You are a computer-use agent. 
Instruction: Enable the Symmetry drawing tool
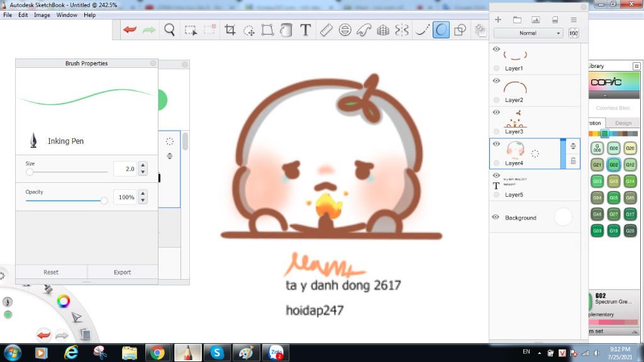(402, 29)
